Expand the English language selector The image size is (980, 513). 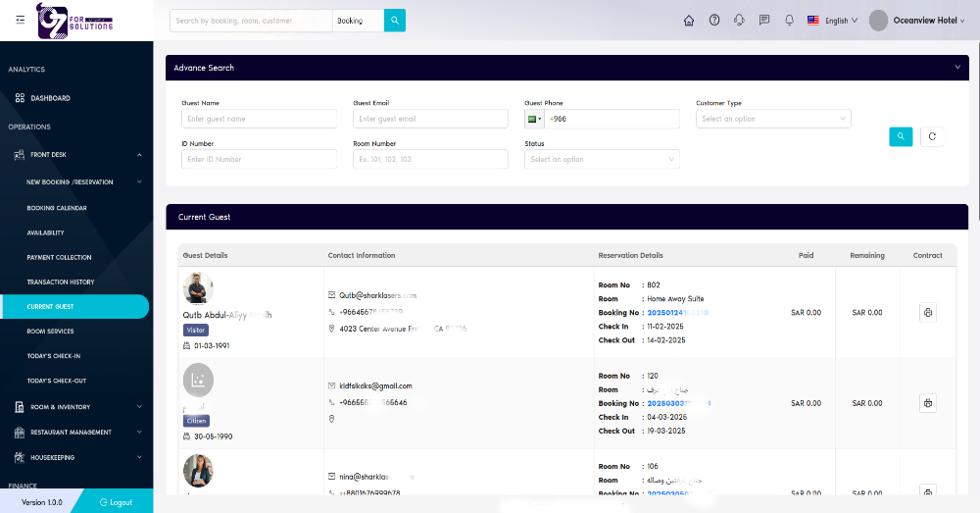(x=832, y=21)
